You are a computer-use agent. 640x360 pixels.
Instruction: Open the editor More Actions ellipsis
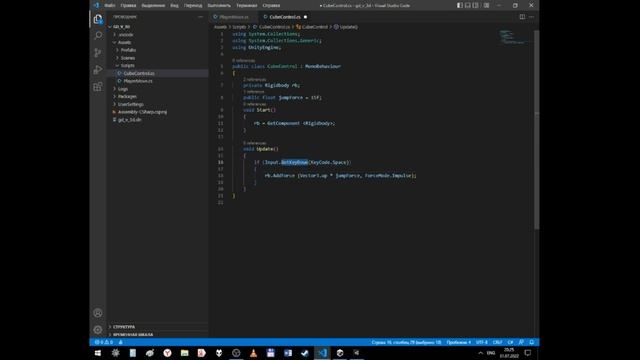click(x=531, y=17)
